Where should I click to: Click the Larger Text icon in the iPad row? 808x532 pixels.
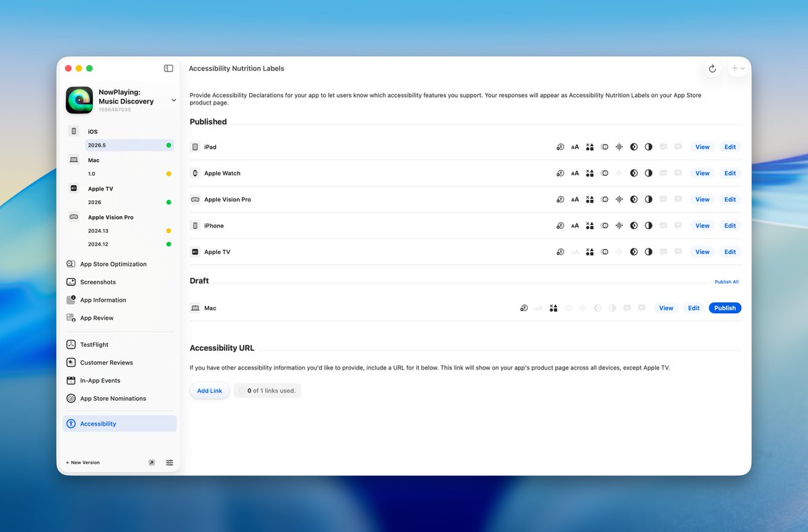click(x=575, y=147)
